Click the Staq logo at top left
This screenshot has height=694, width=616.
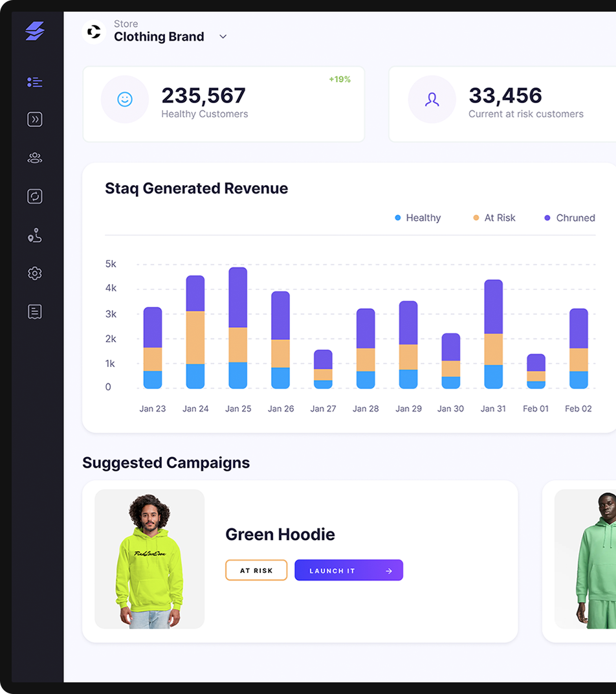pyautogui.click(x=35, y=30)
